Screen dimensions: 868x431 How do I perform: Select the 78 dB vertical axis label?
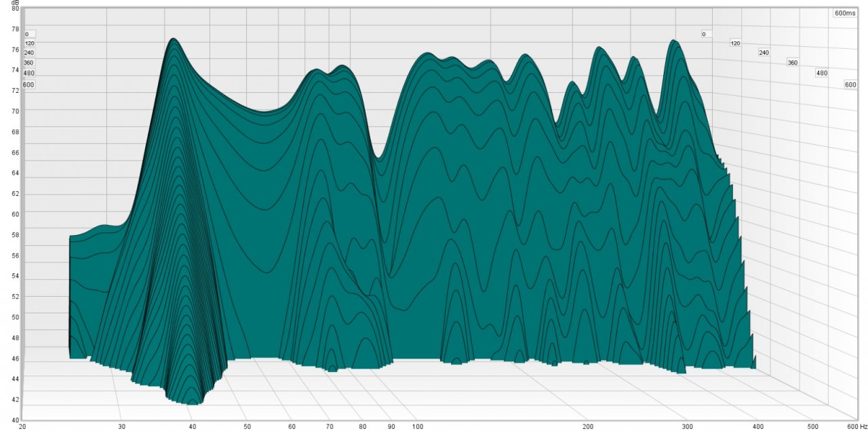click(15, 29)
